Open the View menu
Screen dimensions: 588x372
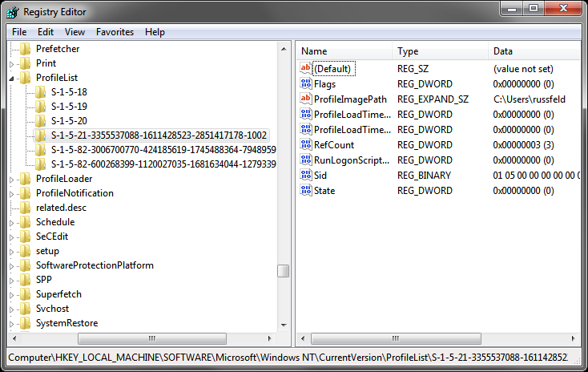[x=75, y=32]
